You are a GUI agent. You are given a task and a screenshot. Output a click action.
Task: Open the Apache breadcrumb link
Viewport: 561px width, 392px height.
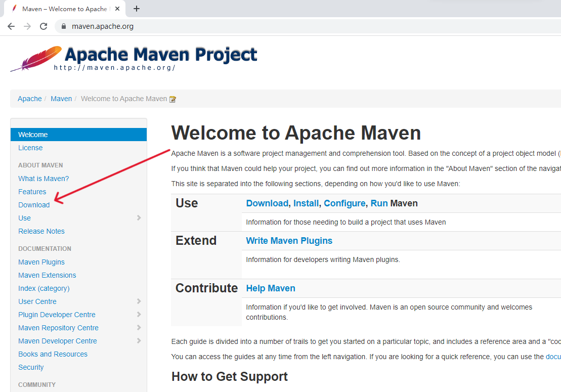30,99
